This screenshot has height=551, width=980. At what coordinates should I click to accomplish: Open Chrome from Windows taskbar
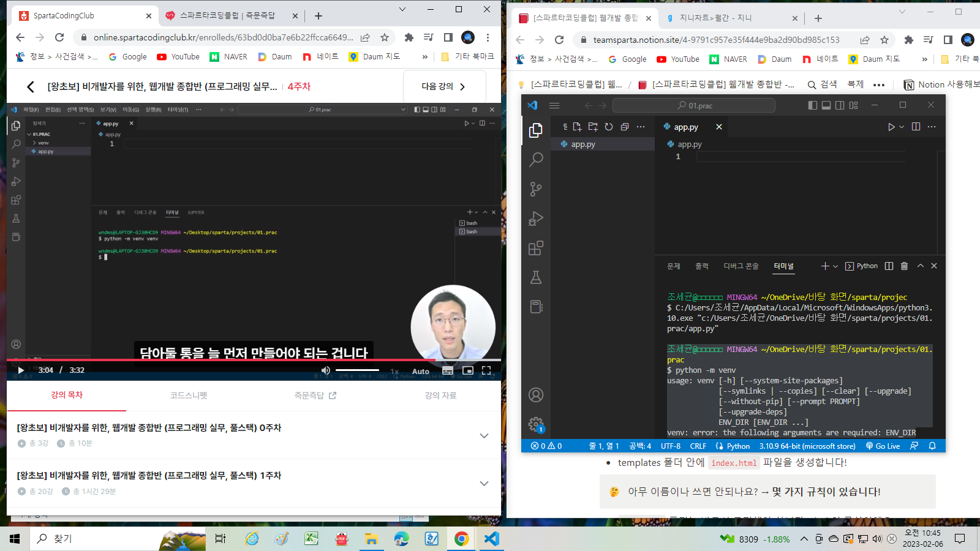coord(461,539)
